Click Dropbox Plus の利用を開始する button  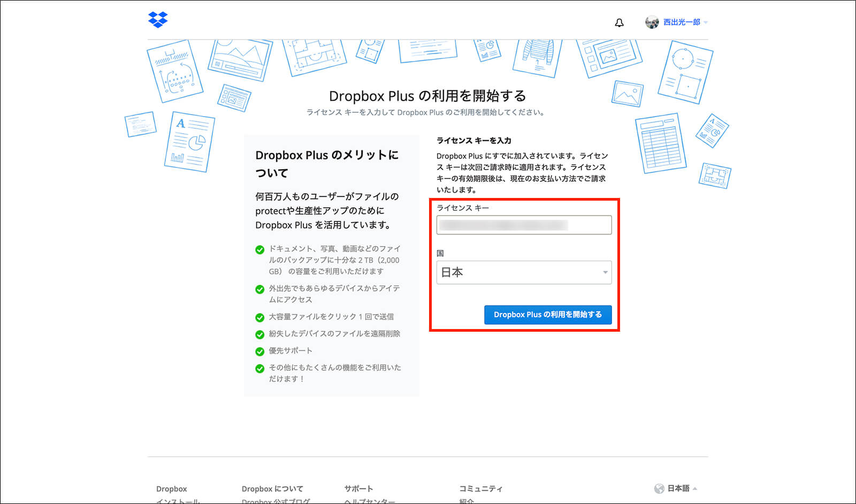(548, 315)
